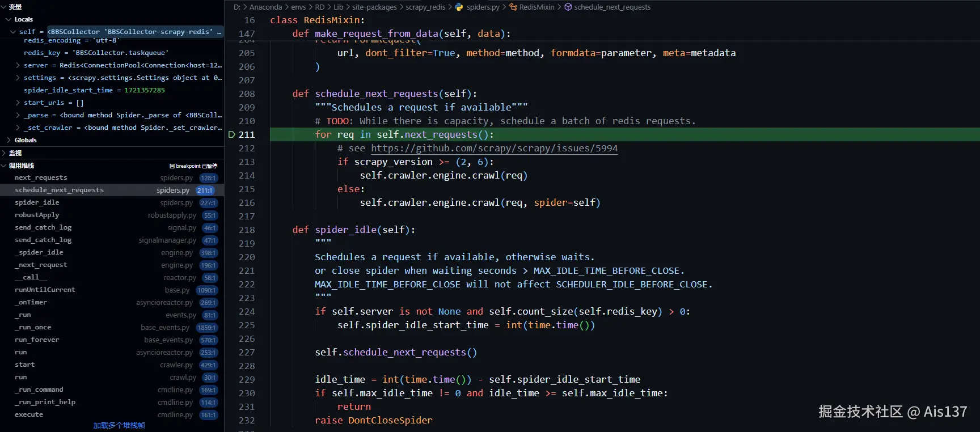The width and height of the screenshot is (980, 432).
Task: Expand the server variable entry
Action: (x=18, y=65)
